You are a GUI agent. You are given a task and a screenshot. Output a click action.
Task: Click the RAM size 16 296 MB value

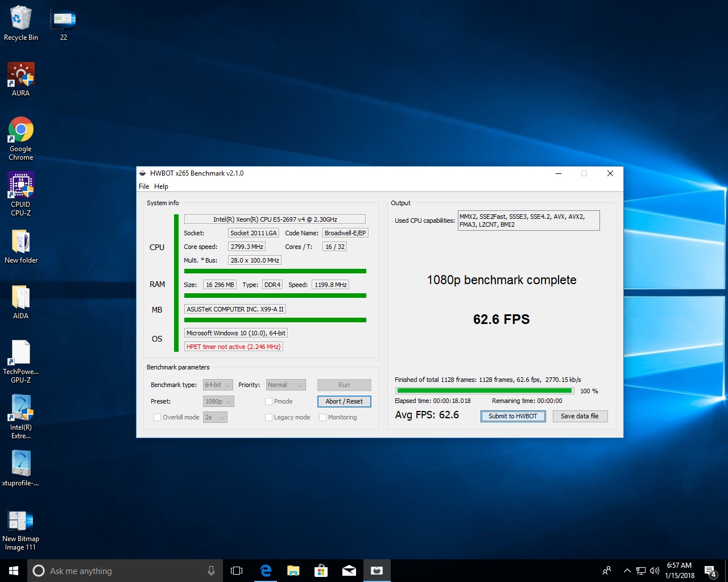click(220, 285)
